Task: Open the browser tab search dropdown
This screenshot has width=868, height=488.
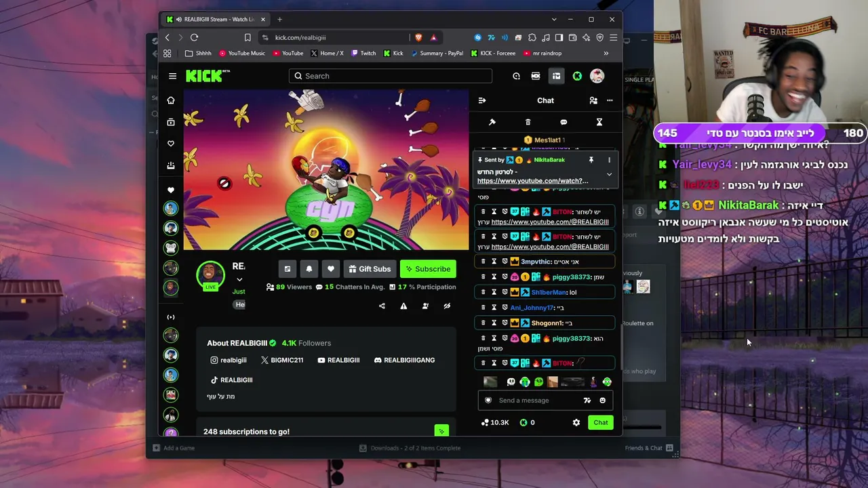Action: coord(554,19)
